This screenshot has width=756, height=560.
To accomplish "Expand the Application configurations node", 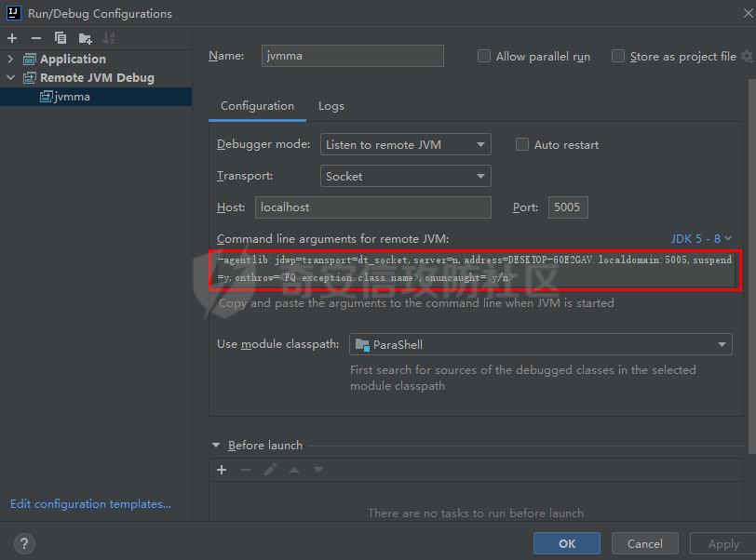I will pos(11,59).
